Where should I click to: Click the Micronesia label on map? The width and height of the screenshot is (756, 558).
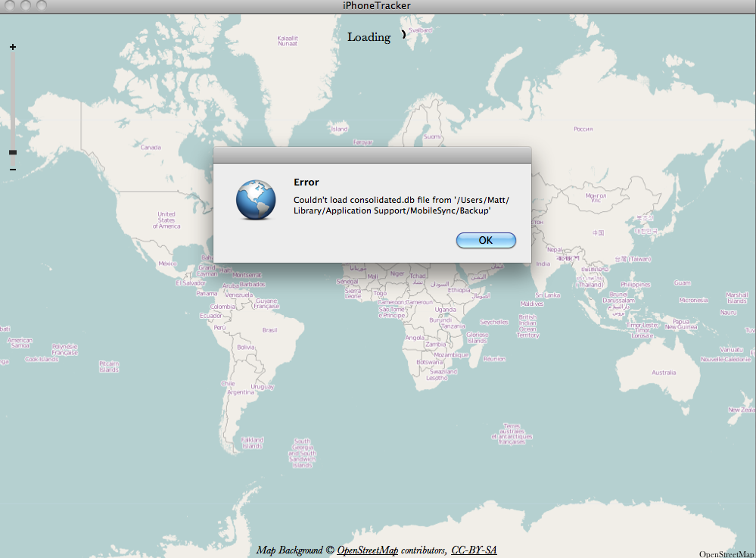(693, 300)
